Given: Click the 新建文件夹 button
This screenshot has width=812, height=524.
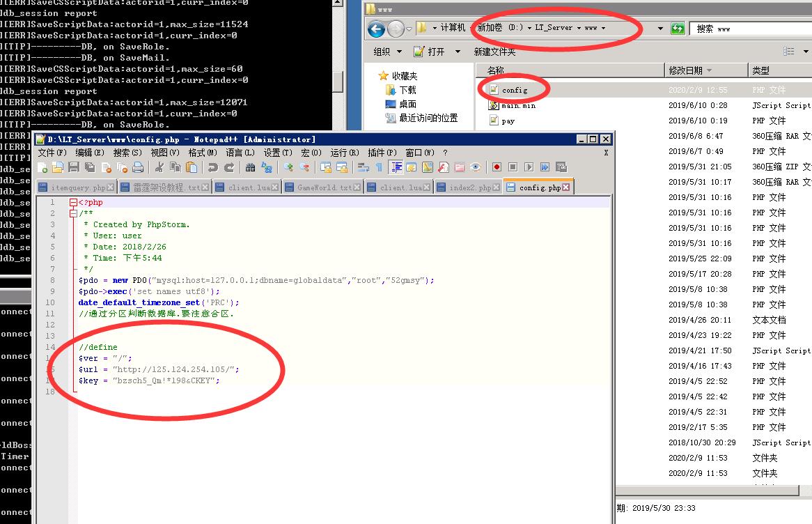Looking at the screenshot, I should (x=494, y=52).
